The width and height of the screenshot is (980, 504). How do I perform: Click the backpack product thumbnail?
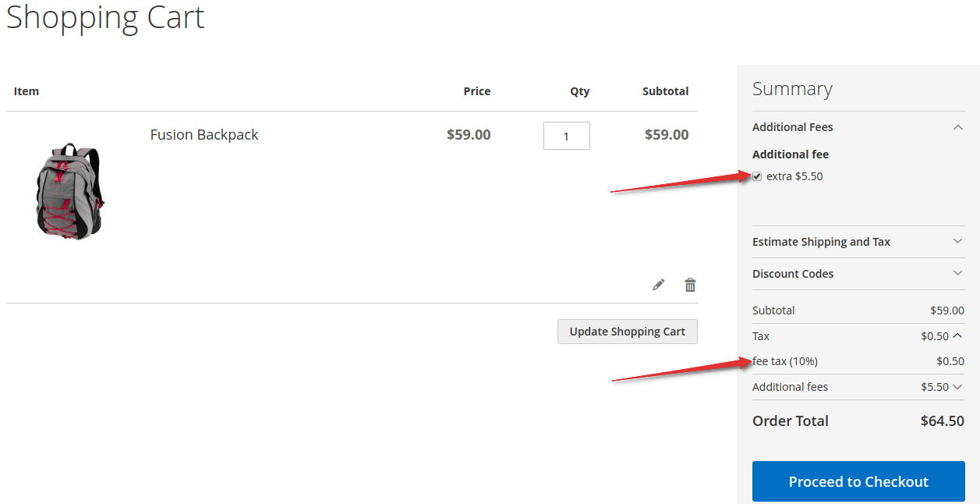click(x=69, y=190)
